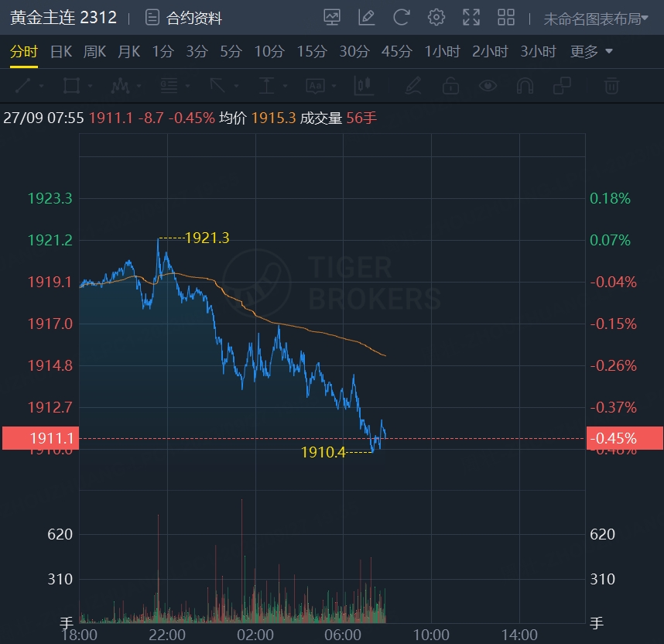Expand the measure tool options arrow
Screen dimensions: 664x644
pos(285,86)
